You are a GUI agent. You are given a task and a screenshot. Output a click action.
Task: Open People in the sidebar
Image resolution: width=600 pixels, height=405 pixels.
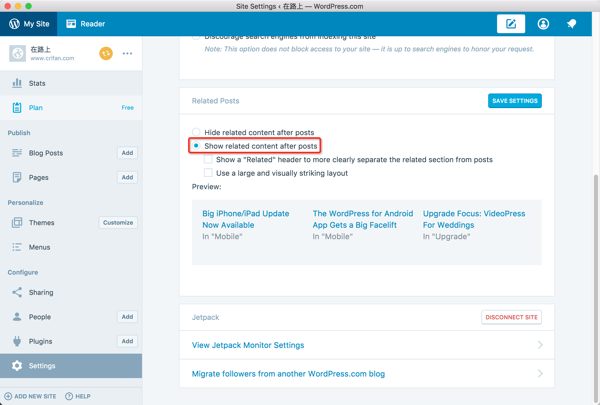tap(40, 317)
